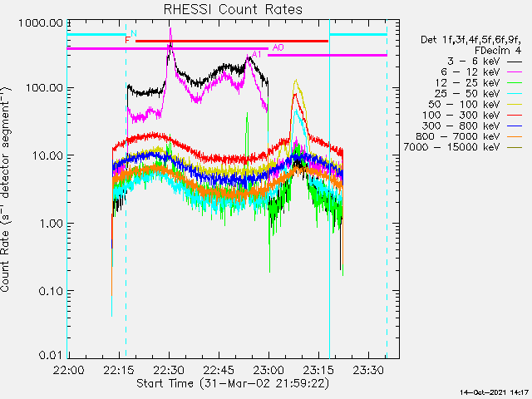
Task: Click the magenta A0 attenuator label
Action: (x=278, y=48)
